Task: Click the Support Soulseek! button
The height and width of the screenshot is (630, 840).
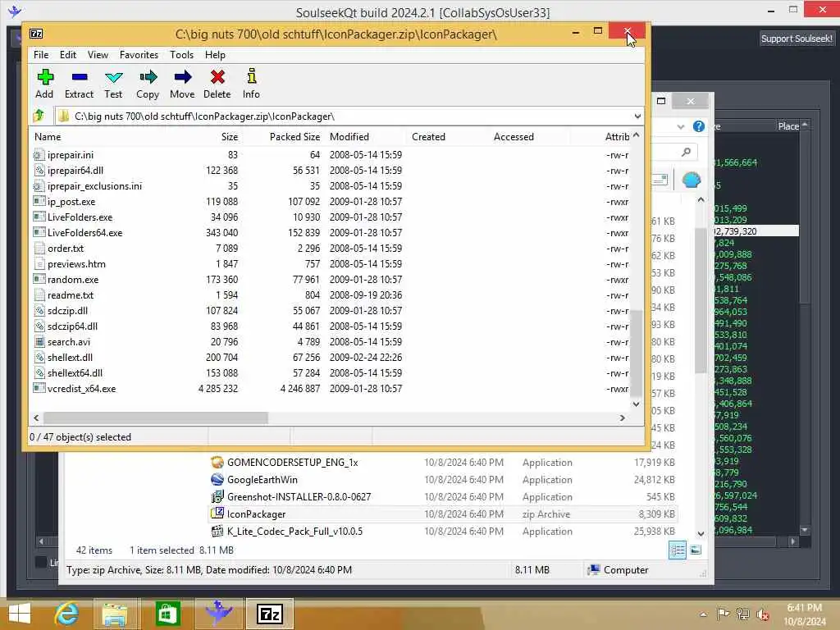Action: pyautogui.click(x=797, y=39)
